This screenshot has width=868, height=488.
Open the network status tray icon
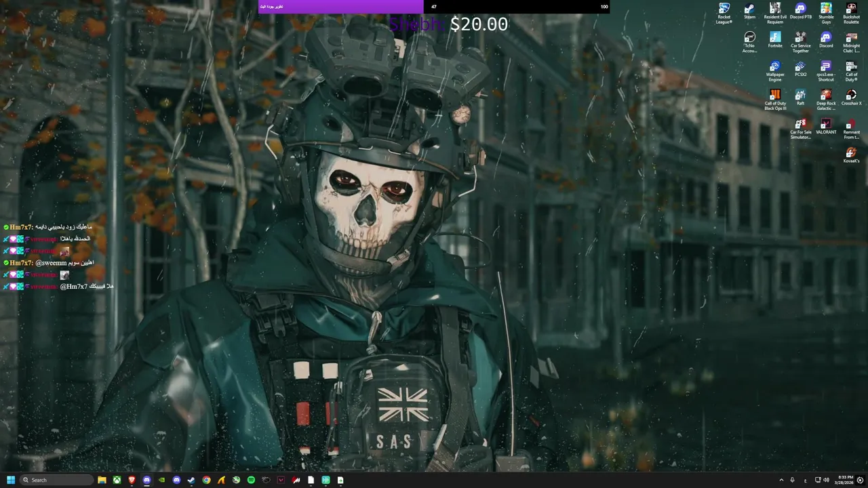click(x=816, y=480)
